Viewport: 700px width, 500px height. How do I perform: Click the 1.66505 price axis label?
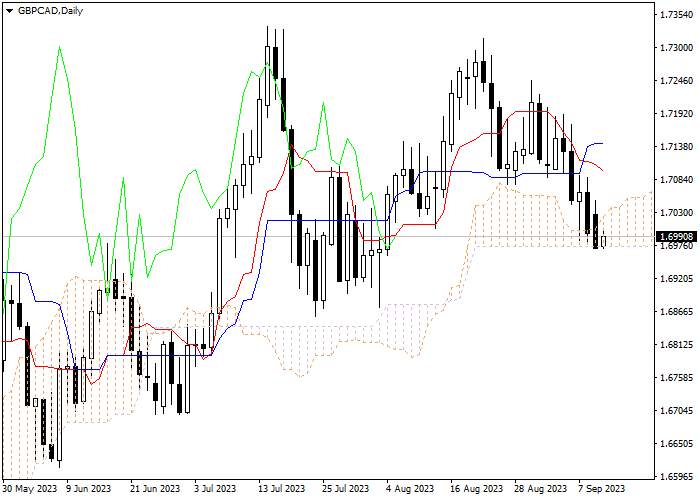(x=676, y=444)
